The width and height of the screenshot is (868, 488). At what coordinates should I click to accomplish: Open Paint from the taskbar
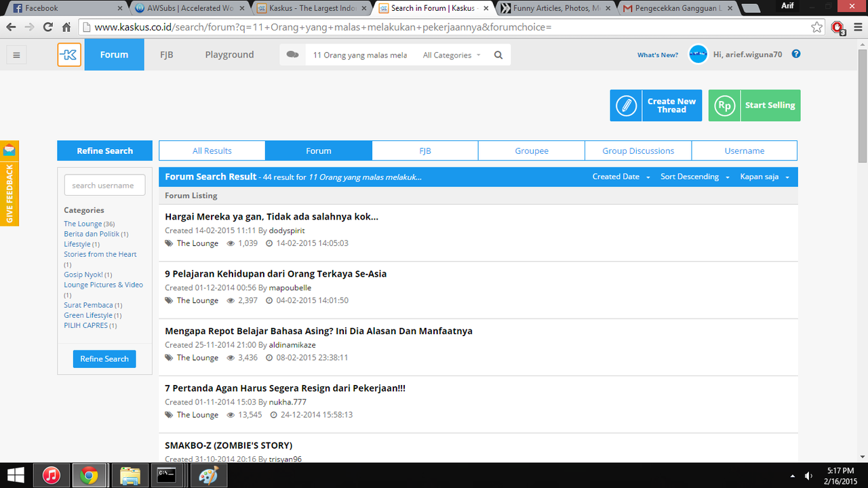pyautogui.click(x=208, y=475)
